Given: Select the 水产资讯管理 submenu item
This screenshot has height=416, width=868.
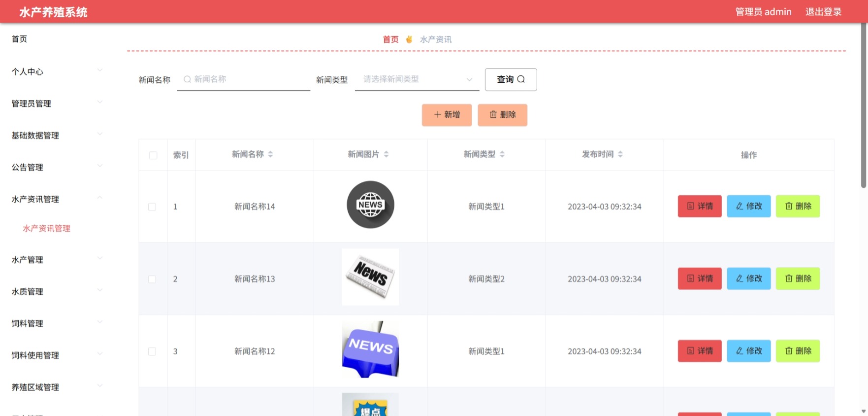Looking at the screenshot, I should coord(47,228).
